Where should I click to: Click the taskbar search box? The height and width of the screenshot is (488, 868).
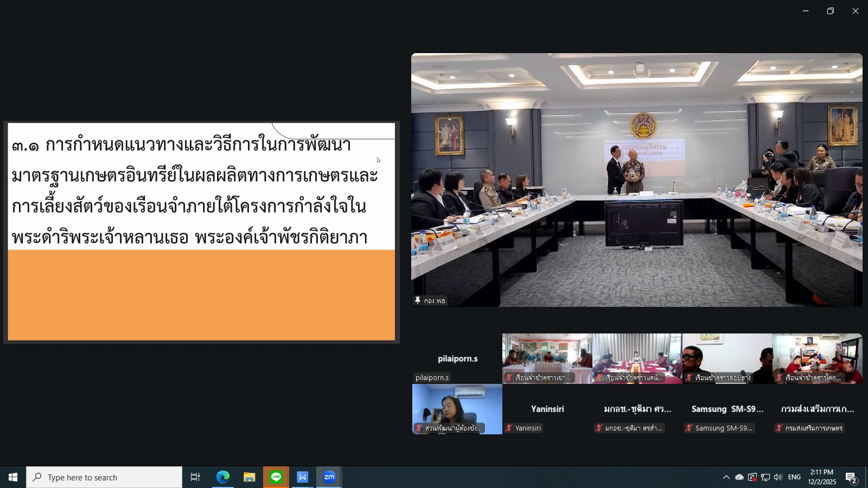click(x=104, y=477)
